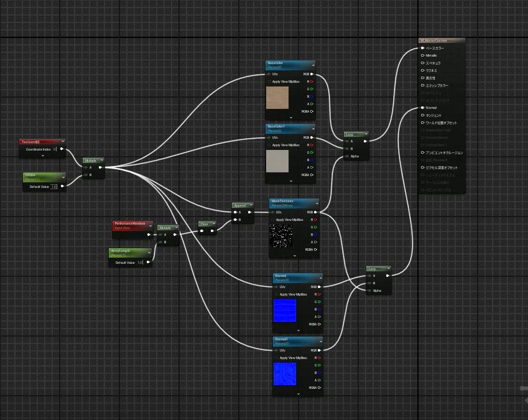Click the アンビエントオクルージョン input pin
The width and height of the screenshot is (528, 420).
422,152
